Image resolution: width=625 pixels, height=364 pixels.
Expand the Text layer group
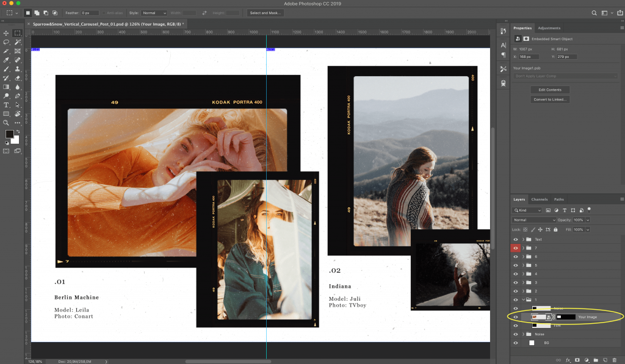point(523,240)
